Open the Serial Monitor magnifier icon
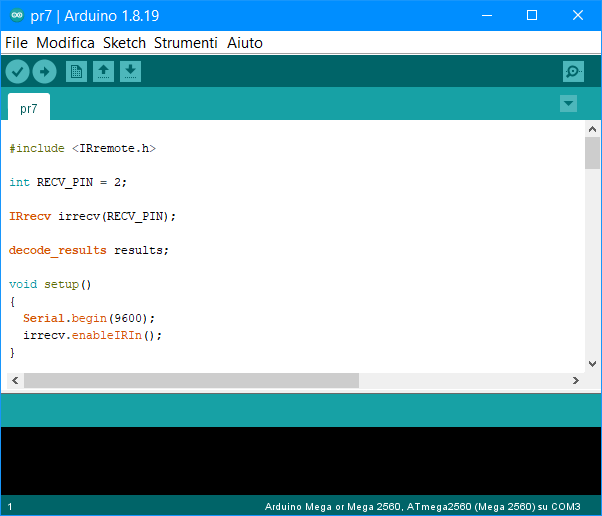Image resolution: width=602 pixels, height=516 pixels. tap(573, 71)
